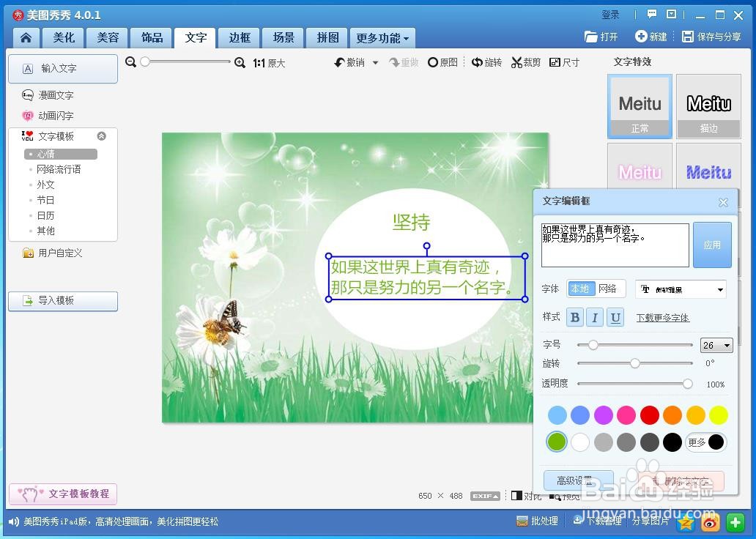
Task: Switch to the 边框 tab
Action: pyautogui.click(x=240, y=37)
